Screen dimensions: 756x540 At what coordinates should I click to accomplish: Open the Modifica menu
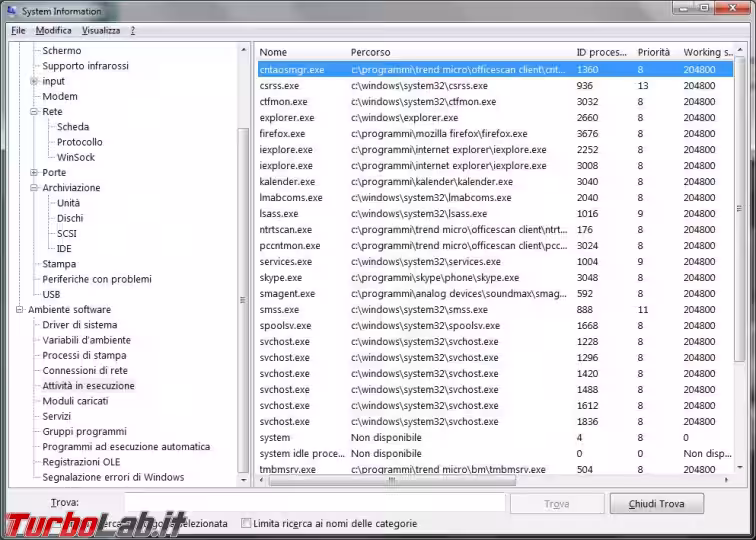click(x=54, y=30)
